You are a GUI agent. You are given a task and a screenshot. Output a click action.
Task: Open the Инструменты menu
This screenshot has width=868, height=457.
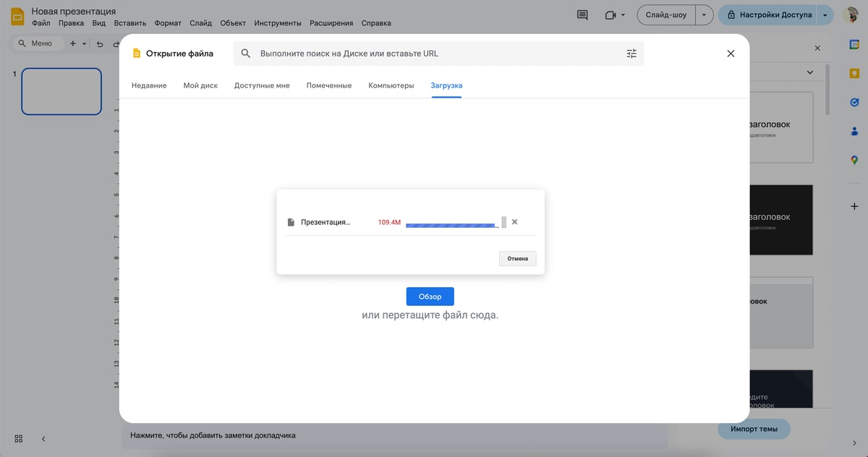[x=278, y=23]
